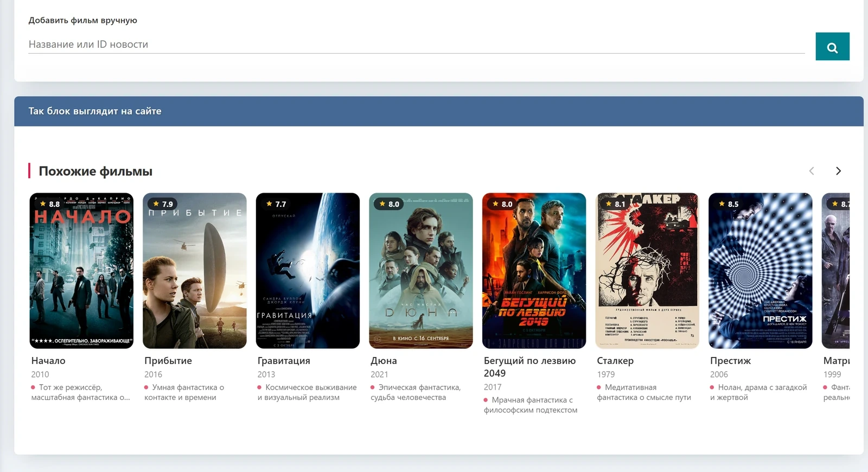Click 'Космическое выживание и визуальный реализм' description
This screenshot has width=868, height=472.
pyautogui.click(x=307, y=392)
